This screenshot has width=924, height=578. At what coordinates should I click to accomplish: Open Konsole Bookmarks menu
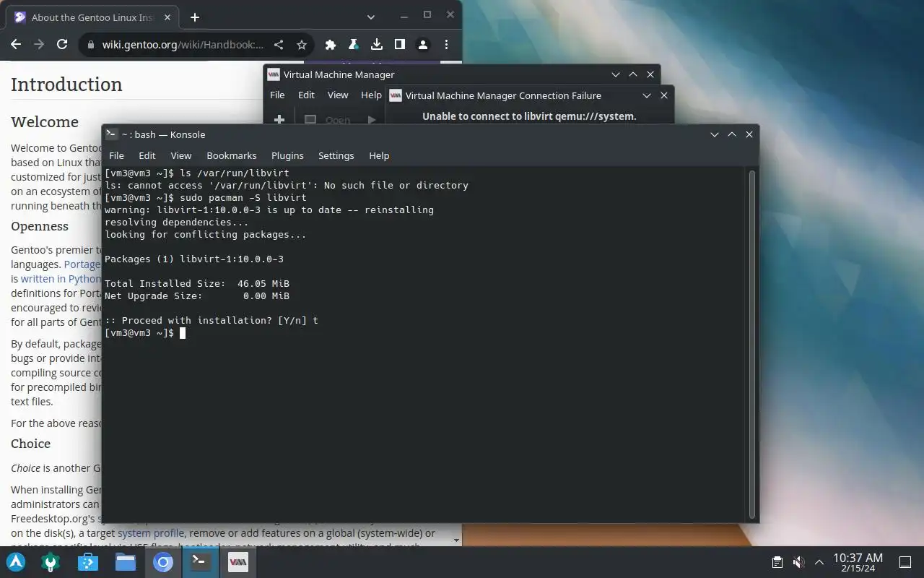pyautogui.click(x=232, y=155)
